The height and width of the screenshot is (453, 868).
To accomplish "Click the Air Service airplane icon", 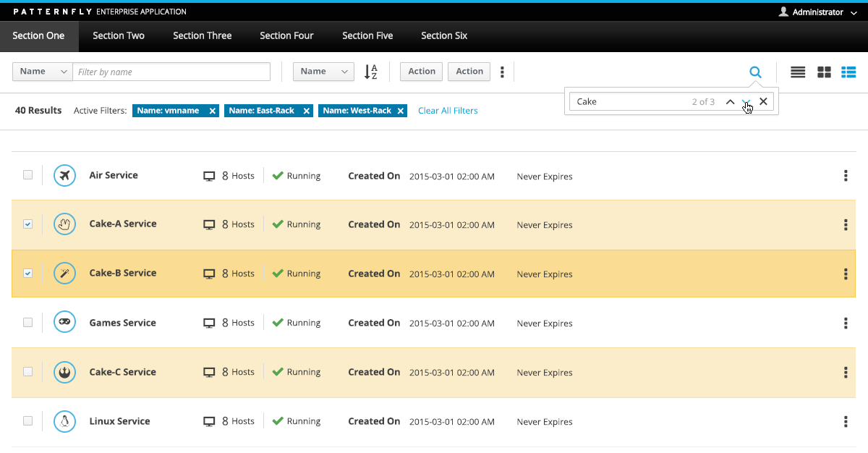I will (65, 175).
